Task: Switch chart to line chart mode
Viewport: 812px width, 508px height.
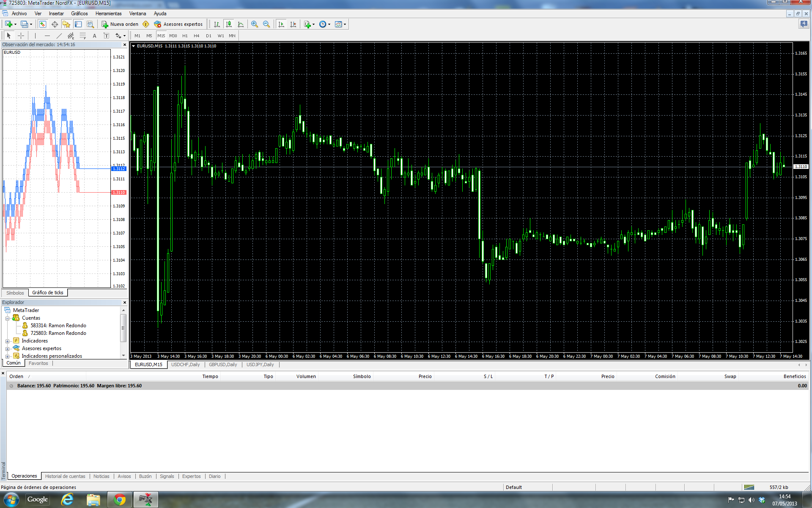Action: point(241,24)
